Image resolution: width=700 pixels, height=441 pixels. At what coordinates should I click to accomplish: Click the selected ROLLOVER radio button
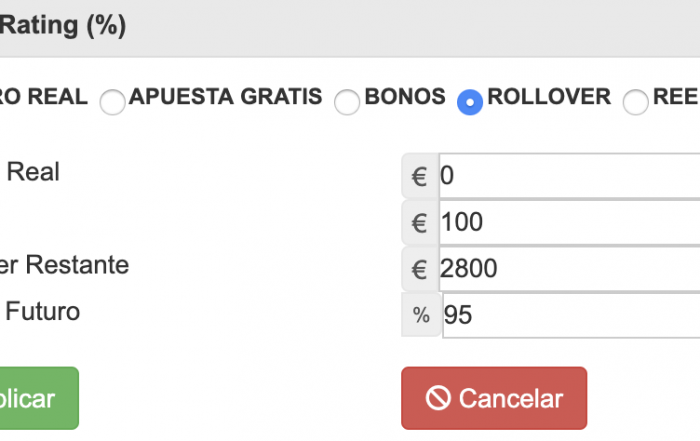[x=470, y=102]
